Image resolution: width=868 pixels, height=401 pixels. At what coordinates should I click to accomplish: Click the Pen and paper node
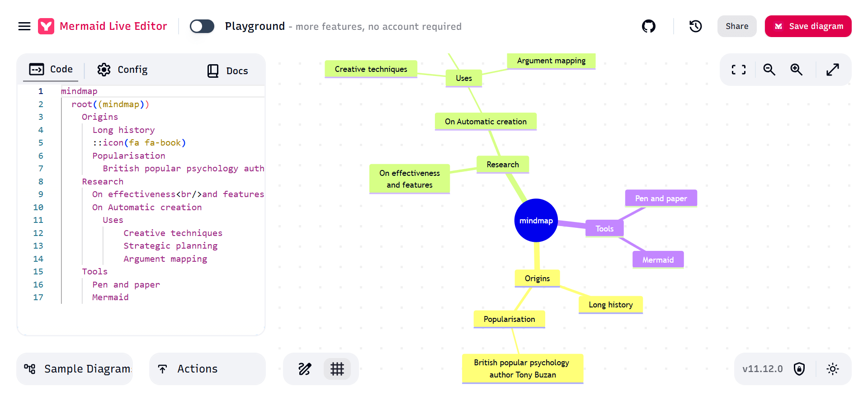661,198
